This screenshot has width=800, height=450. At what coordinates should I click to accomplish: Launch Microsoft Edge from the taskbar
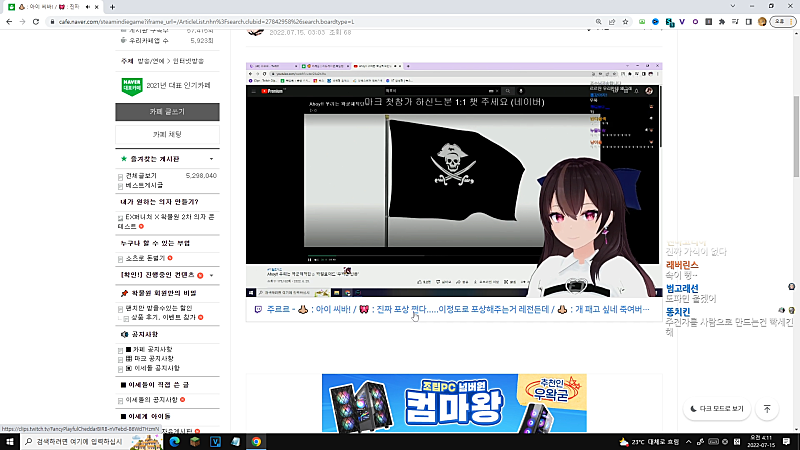(x=174, y=442)
